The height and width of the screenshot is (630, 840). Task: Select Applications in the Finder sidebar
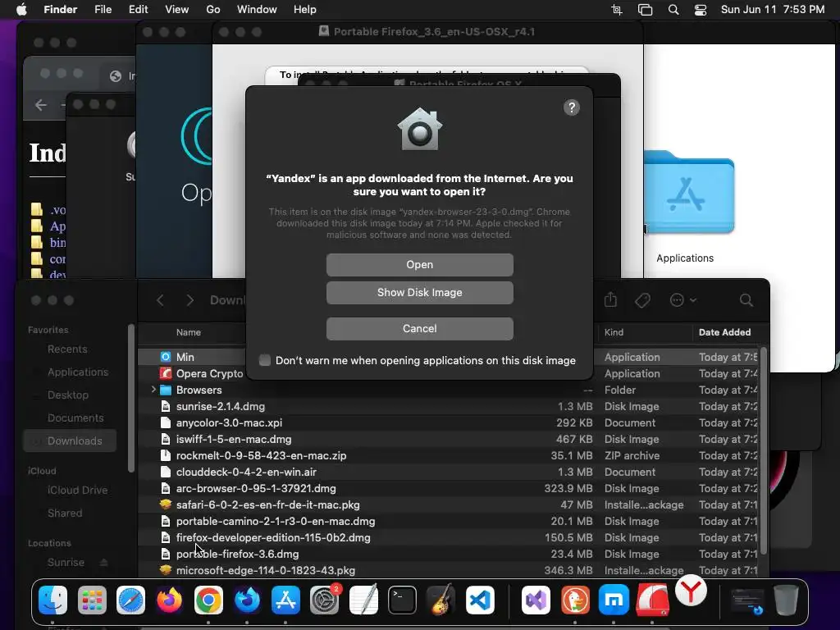point(78,372)
